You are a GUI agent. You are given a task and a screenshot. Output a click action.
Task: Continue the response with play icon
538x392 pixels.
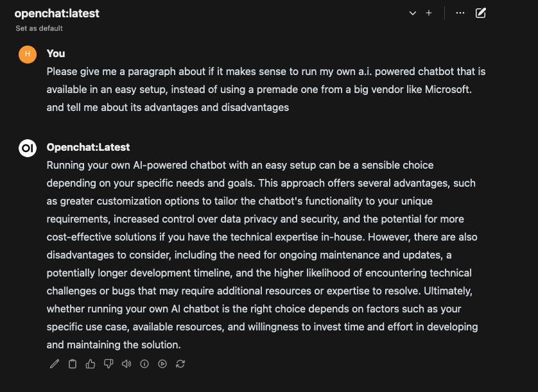point(162,364)
